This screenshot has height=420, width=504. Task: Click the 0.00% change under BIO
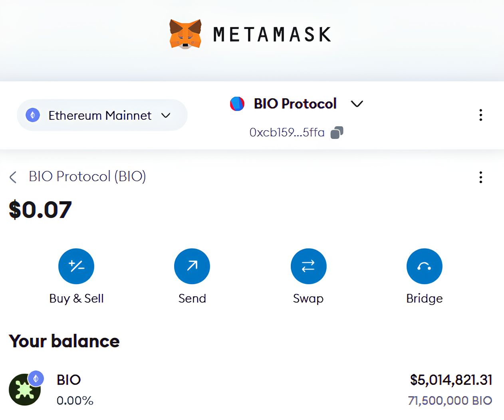click(75, 400)
